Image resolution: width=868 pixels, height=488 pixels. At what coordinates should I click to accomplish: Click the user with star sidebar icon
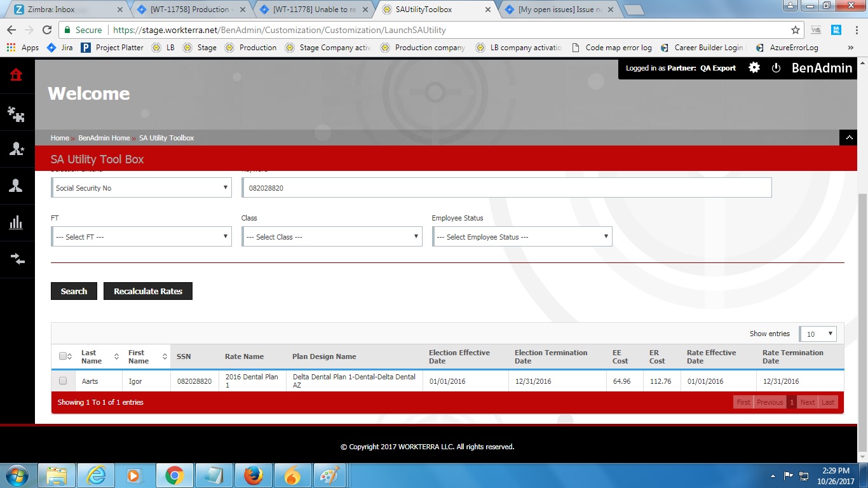17,149
